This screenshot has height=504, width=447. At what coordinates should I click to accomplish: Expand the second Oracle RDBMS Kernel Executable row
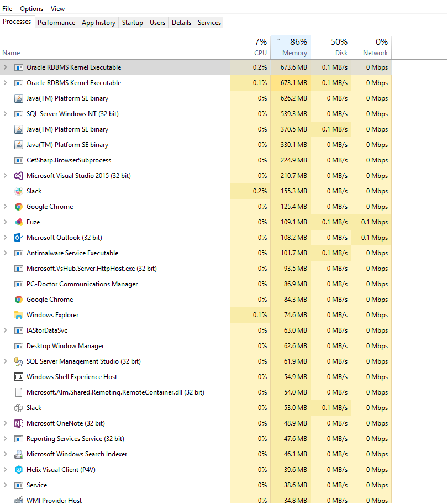point(5,82)
